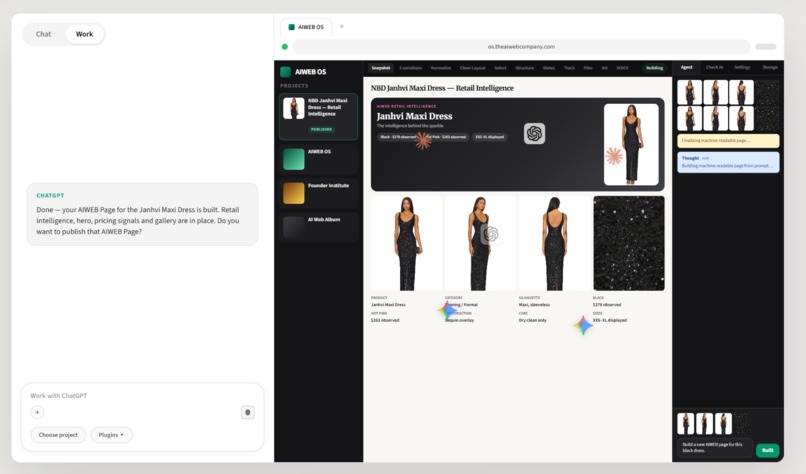Click the agent prompt input field
Viewport: 806px width, 474px height.
point(715,447)
